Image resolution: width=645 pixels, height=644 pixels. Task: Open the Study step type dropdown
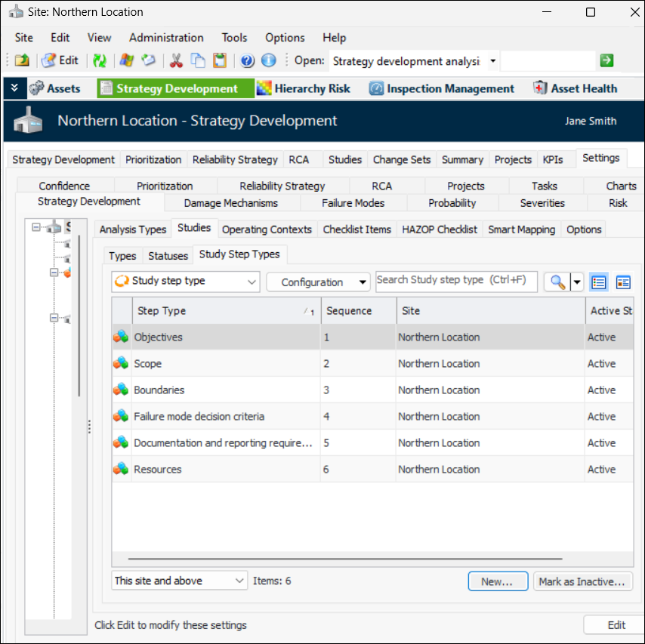[186, 282]
